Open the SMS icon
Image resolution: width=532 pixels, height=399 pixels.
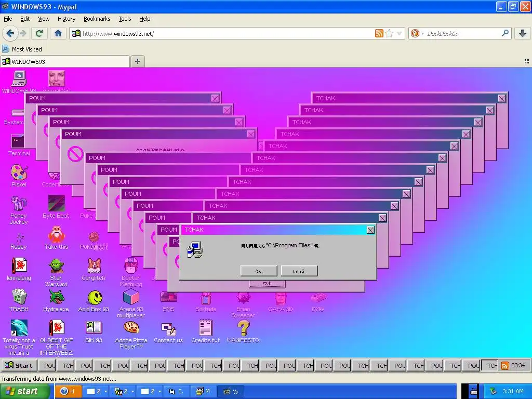[x=169, y=298]
